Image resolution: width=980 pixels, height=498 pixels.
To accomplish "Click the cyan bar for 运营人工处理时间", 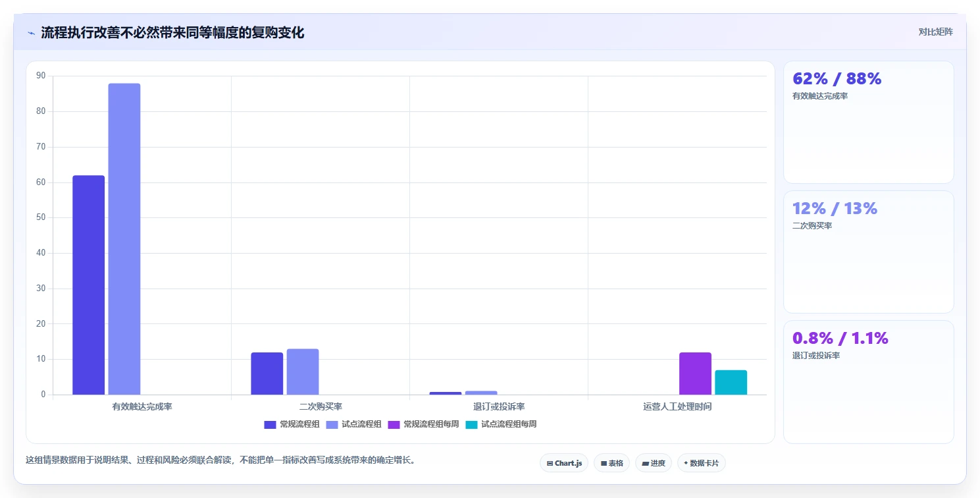I will click(x=731, y=383).
